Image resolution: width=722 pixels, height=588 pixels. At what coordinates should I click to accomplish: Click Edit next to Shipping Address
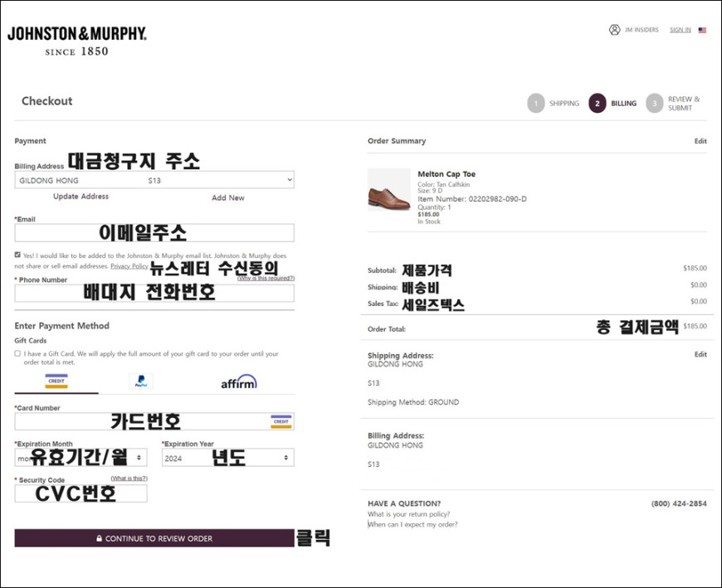pos(700,354)
